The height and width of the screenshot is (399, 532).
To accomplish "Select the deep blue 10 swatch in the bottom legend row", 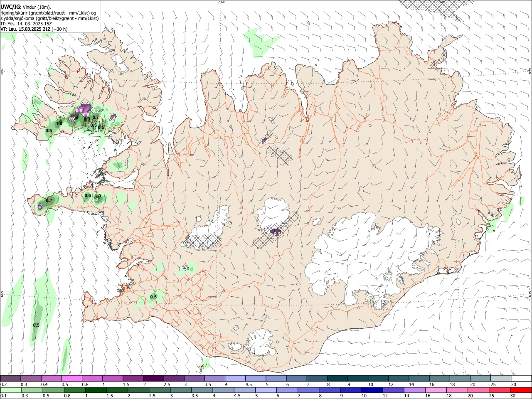I will [372, 390].
